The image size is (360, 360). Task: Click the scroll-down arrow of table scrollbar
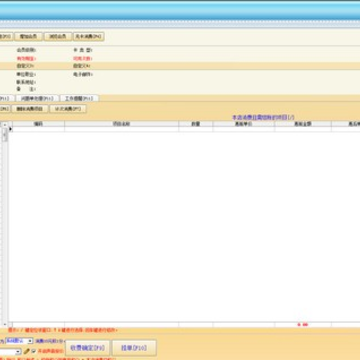click(5, 324)
